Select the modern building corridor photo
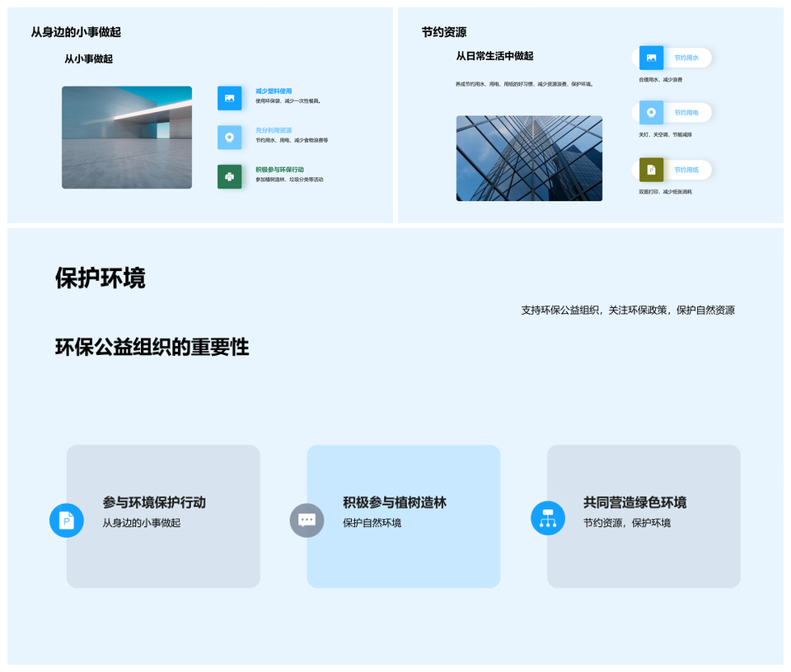Viewport: 791px width, 672px height. [127, 138]
